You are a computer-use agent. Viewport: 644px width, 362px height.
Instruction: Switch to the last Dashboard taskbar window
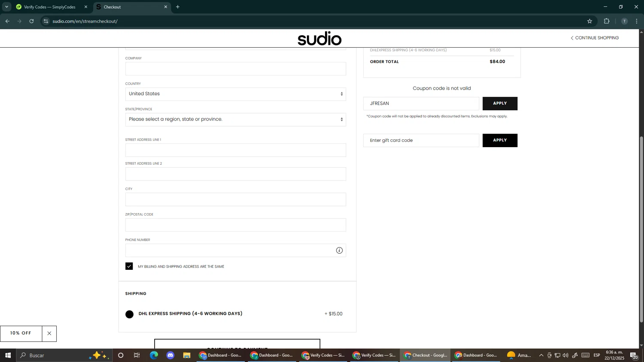[477, 355]
